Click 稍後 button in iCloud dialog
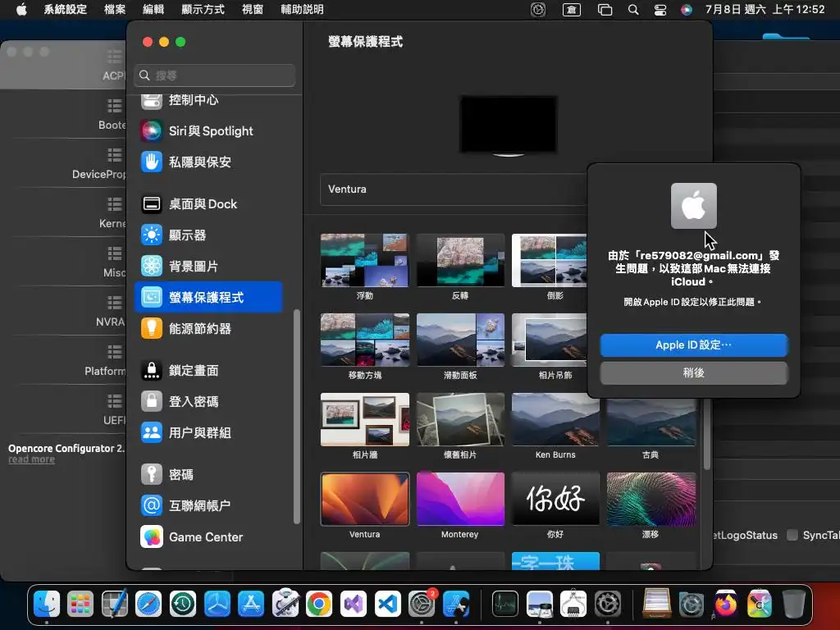 point(694,373)
